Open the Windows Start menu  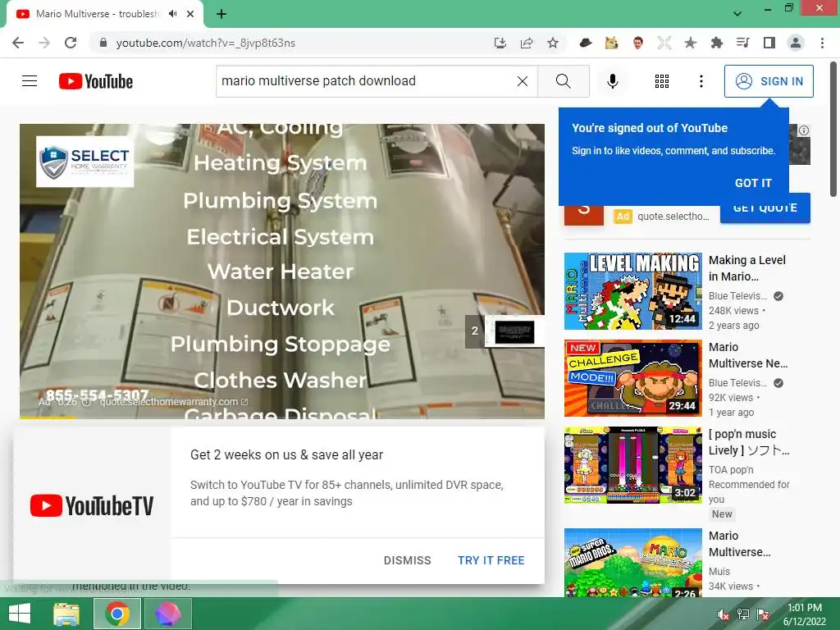20,614
